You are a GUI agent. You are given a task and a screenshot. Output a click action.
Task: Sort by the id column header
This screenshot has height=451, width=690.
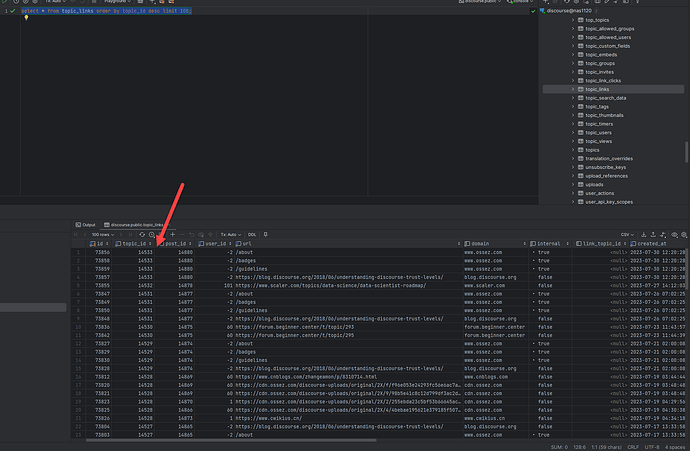tap(99, 243)
